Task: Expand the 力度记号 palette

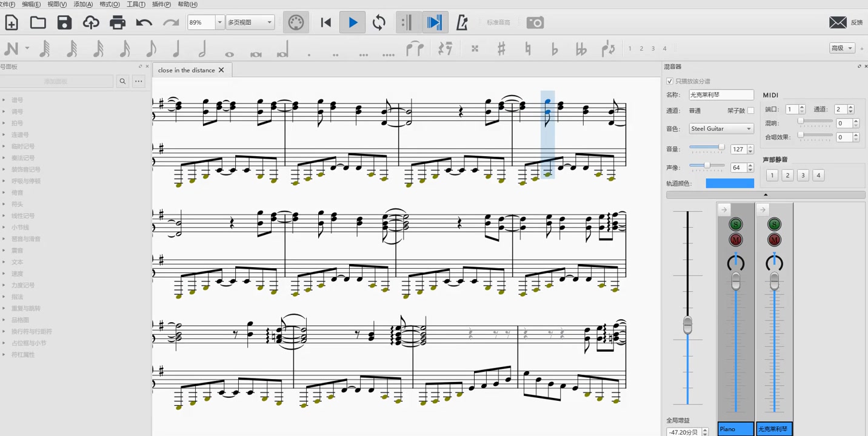Action: point(23,285)
